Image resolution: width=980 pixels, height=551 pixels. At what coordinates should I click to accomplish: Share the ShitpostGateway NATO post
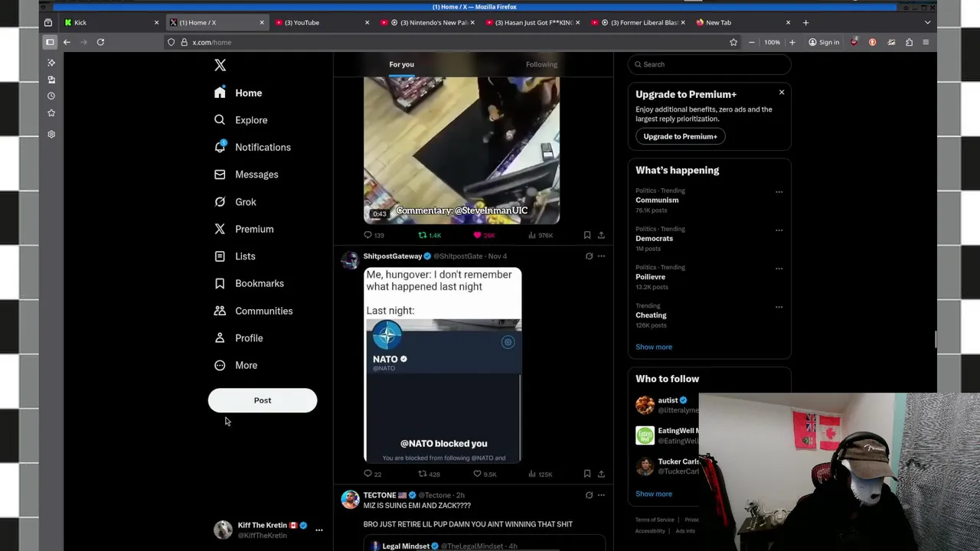(x=601, y=474)
